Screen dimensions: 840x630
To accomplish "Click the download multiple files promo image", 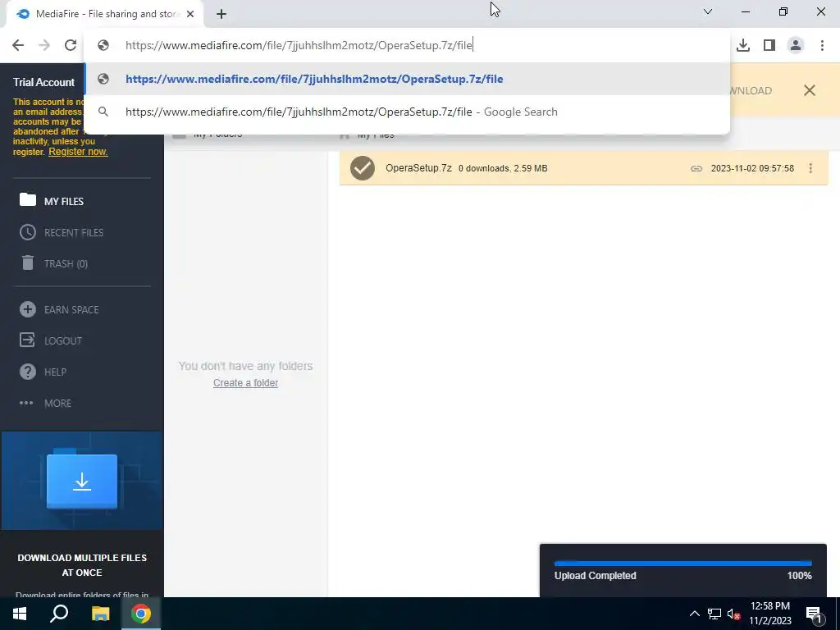I will pyautogui.click(x=82, y=481).
